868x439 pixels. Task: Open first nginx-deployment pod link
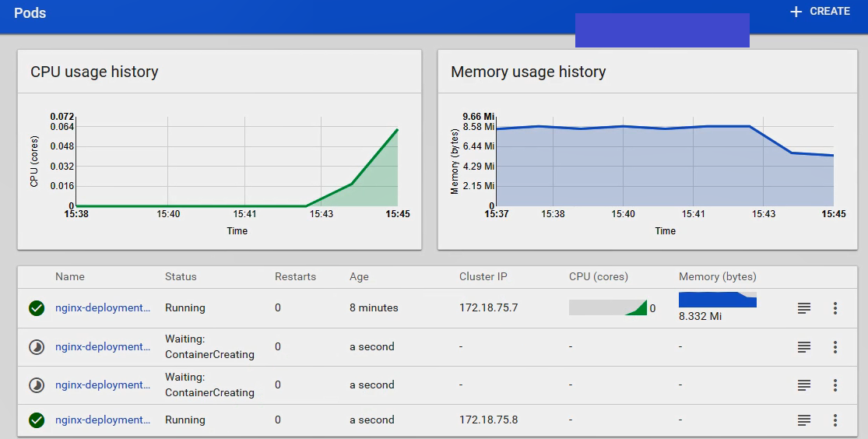tap(103, 308)
